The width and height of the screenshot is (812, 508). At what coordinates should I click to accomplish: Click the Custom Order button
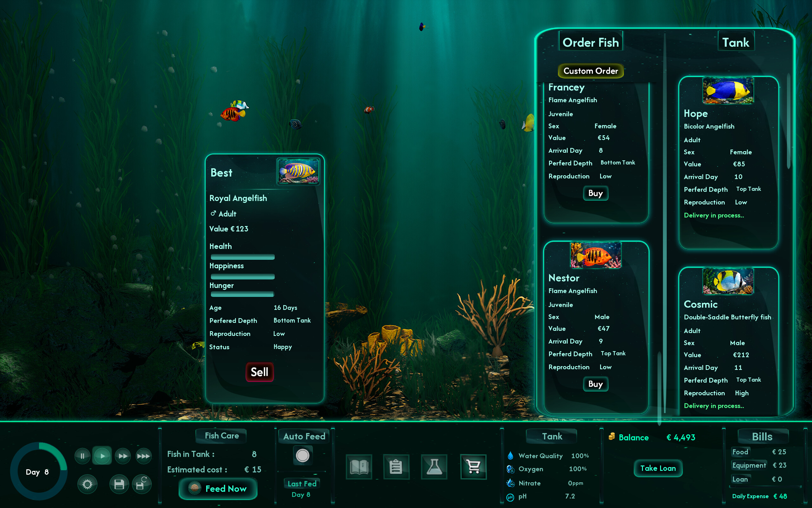point(591,71)
